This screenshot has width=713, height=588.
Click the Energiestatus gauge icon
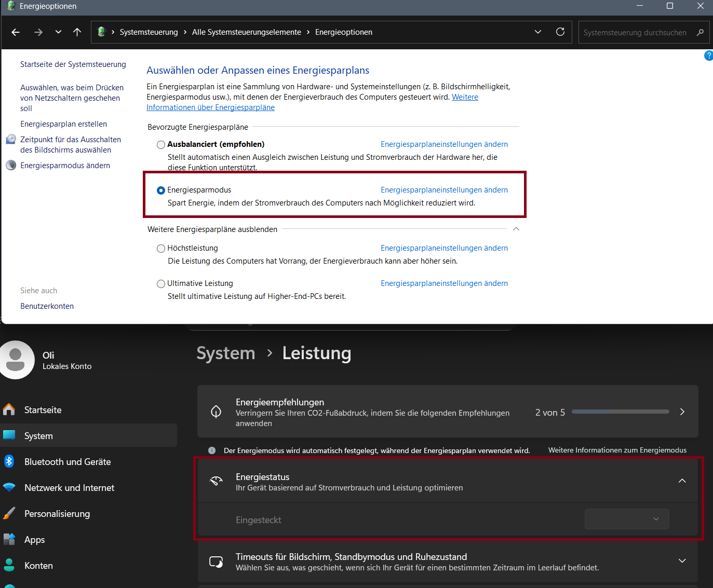tap(216, 481)
